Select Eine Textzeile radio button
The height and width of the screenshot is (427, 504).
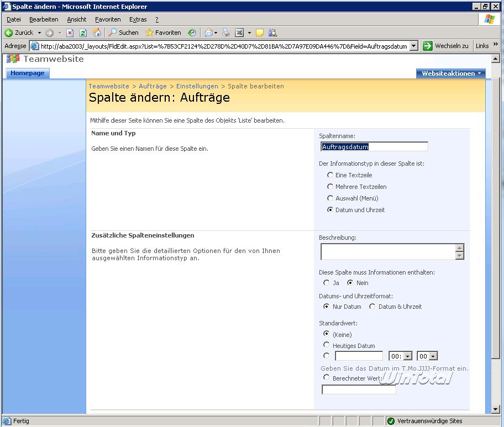pyautogui.click(x=330, y=175)
